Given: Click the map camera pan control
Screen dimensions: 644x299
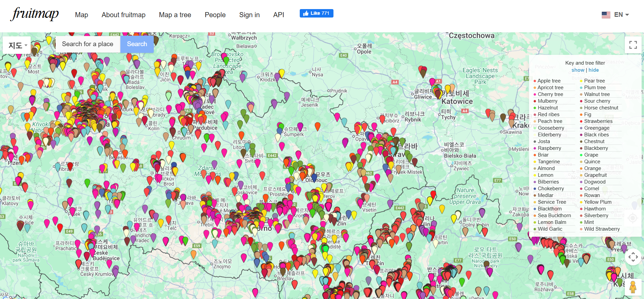Looking at the screenshot, I should 633,257.
